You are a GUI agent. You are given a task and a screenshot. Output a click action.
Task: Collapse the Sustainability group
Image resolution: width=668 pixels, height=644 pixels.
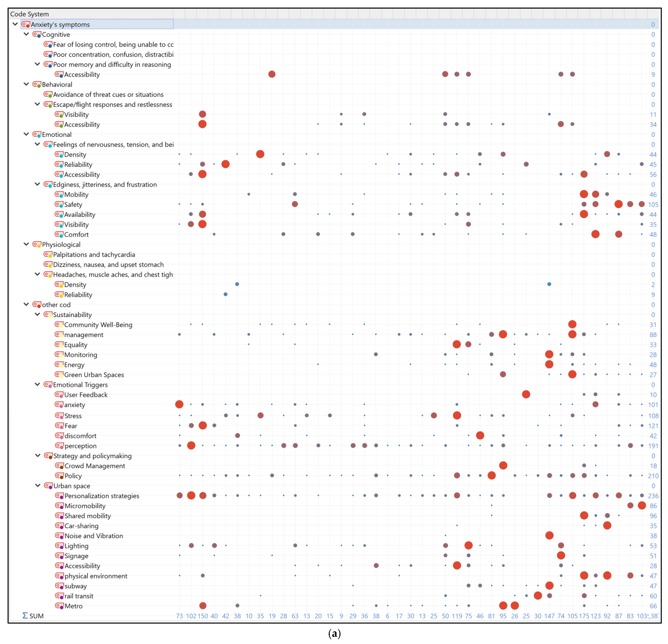click(x=37, y=315)
